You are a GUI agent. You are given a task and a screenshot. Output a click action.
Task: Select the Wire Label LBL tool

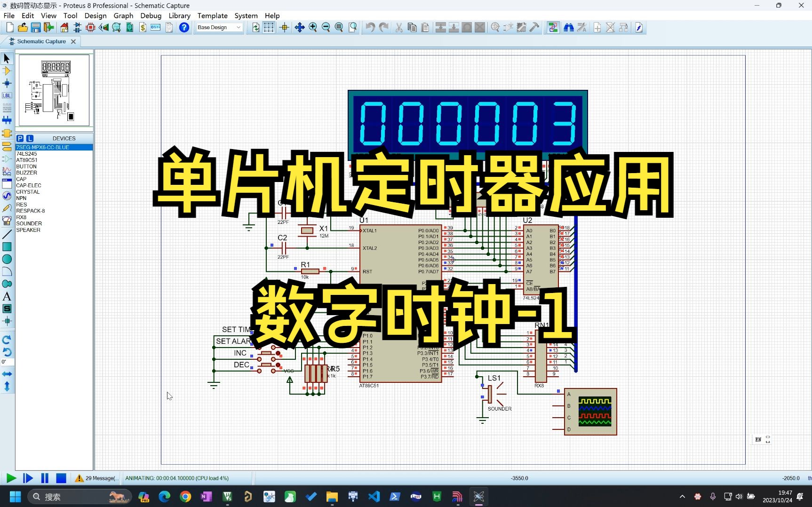[7, 95]
